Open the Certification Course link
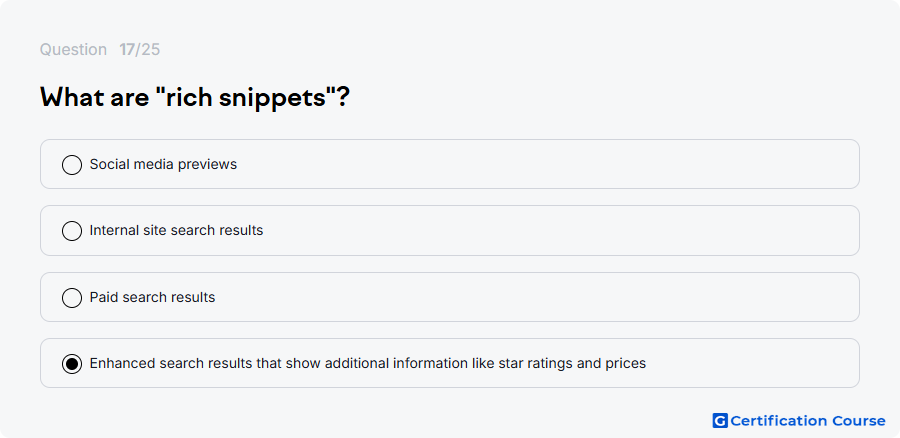900x438 pixels. point(799,421)
